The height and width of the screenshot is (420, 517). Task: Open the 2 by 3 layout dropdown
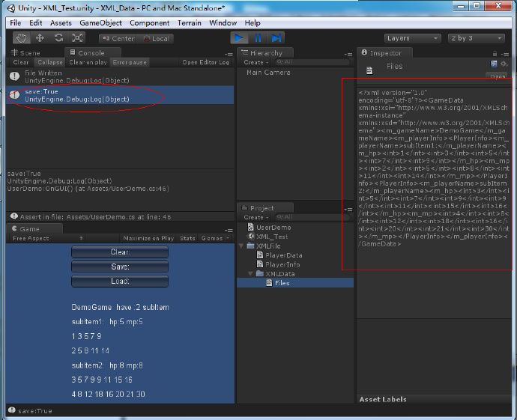[x=476, y=38]
